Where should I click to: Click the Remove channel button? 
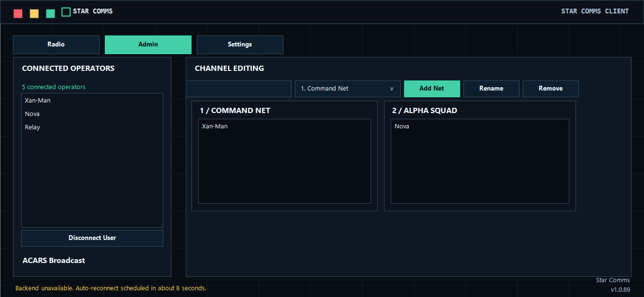(x=551, y=89)
